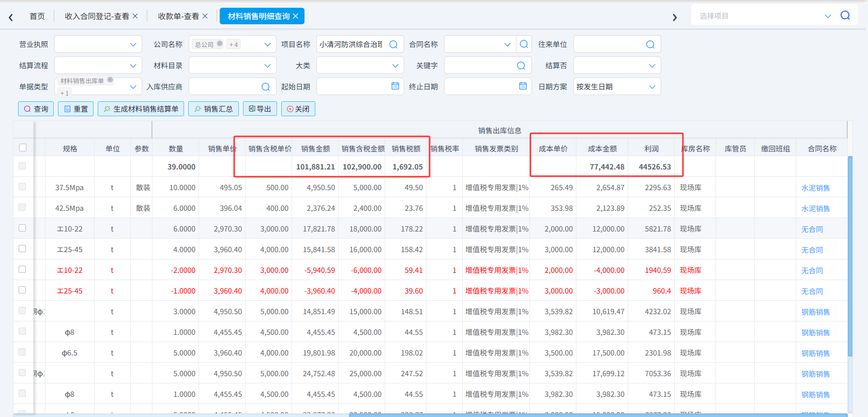Remove the 总公司 tag

tap(220, 44)
